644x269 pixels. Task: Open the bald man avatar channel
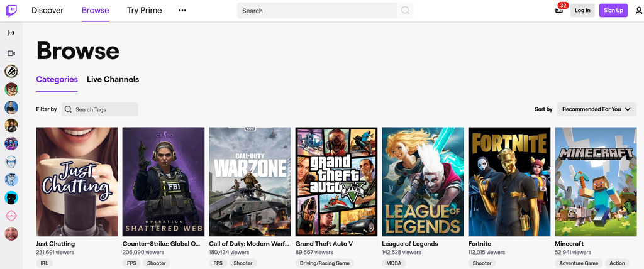coord(11,234)
